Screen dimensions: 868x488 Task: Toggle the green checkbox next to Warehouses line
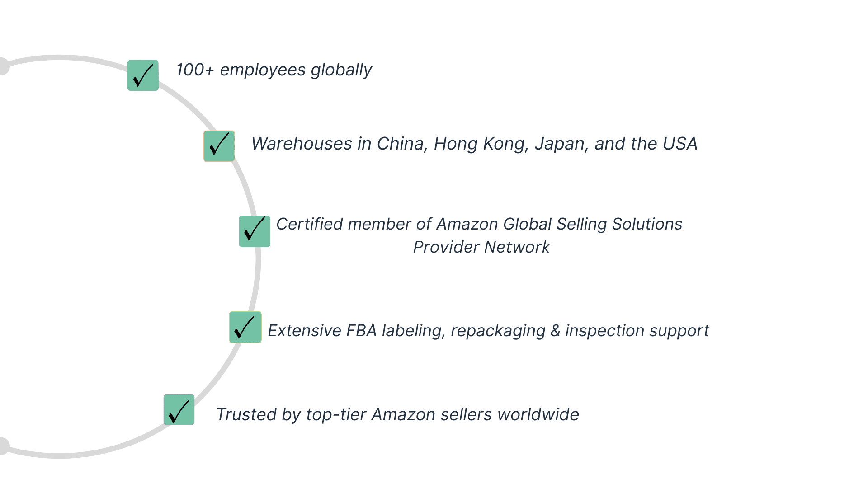219,146
